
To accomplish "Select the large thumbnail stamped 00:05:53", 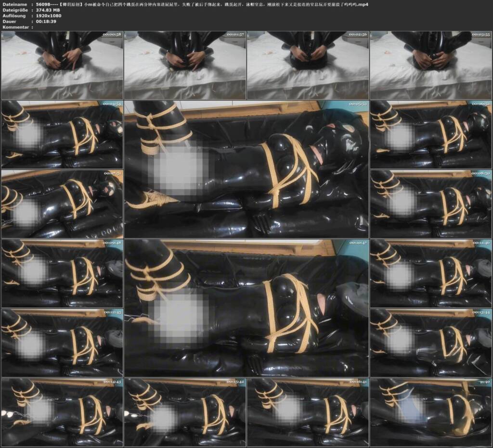I will [246, 169].
